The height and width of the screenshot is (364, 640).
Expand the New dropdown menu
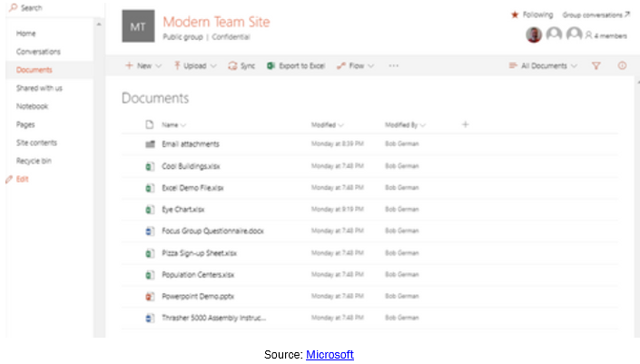tap(143, 66)
